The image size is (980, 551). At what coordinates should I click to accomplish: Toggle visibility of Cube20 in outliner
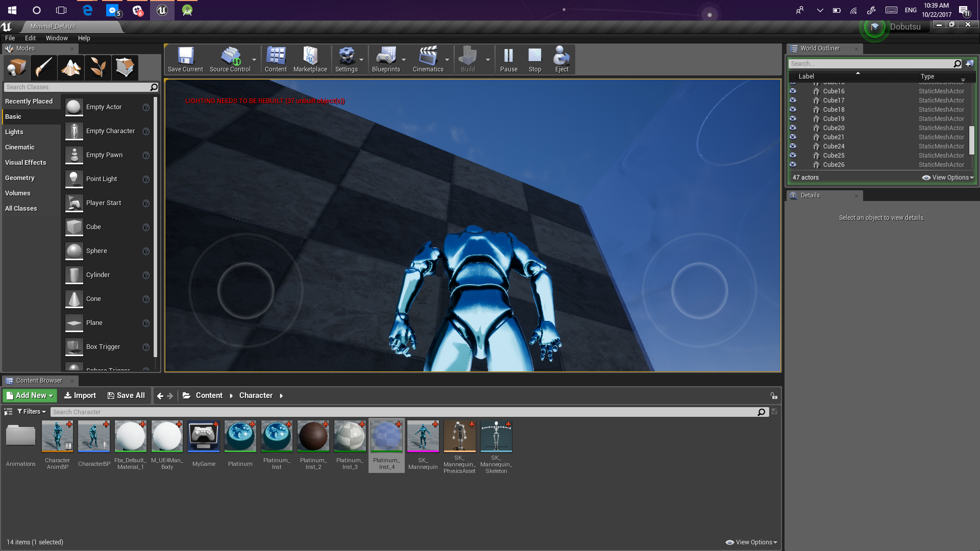pyautogui.click(x=793, y=128)
